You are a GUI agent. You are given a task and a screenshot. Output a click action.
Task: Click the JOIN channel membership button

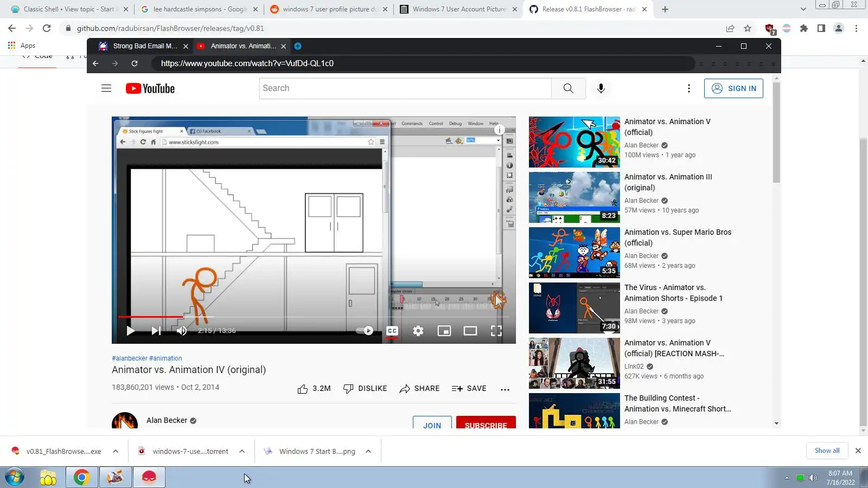click(432, 423)
